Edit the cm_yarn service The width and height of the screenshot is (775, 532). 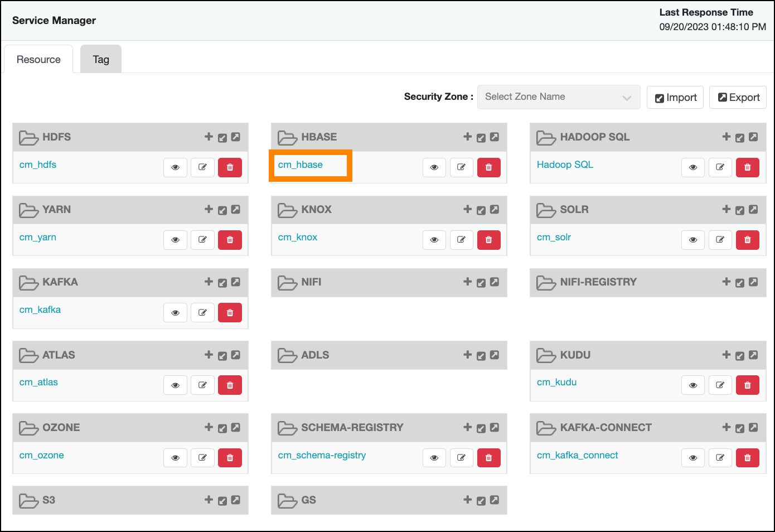coord(202,240)
